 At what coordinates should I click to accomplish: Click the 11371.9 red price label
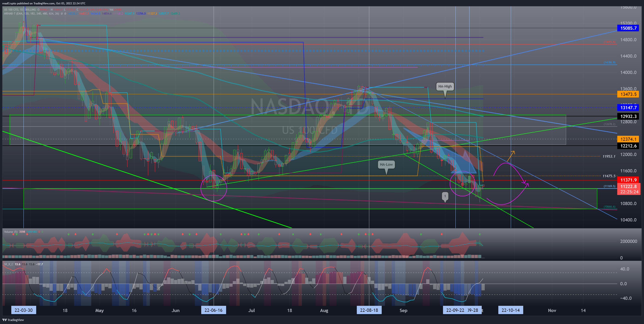click(x=628, y=180)
